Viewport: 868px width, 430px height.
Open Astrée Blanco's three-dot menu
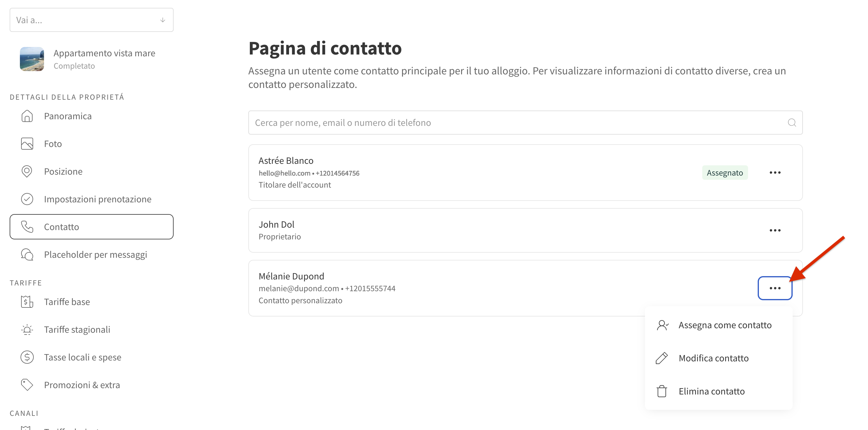(775, 173)
